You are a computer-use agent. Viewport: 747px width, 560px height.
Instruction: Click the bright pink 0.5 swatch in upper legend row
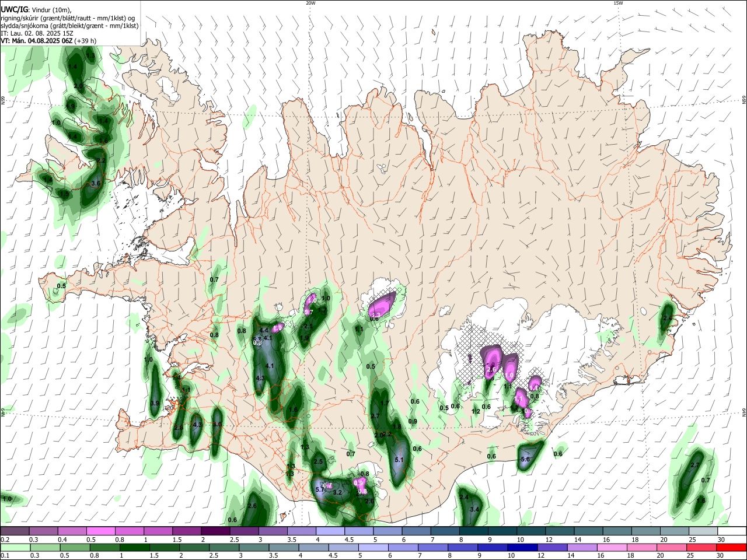click(100, 531)
